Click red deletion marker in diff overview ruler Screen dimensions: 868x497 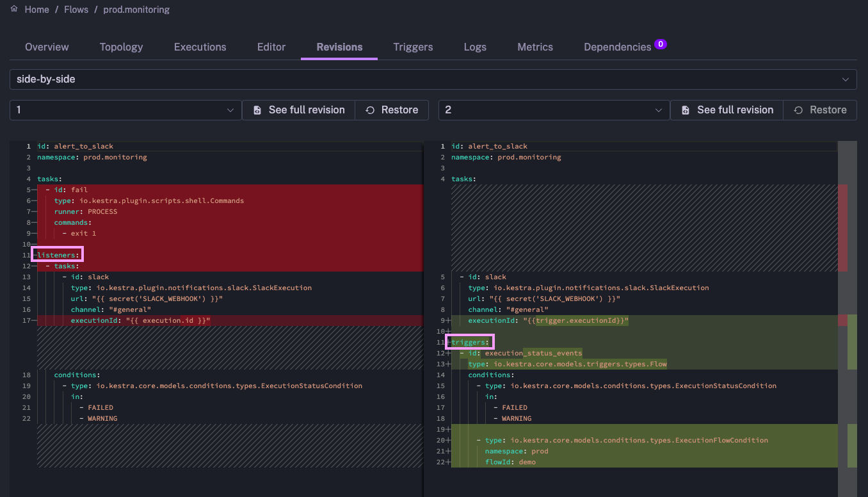tap(842, 227)
